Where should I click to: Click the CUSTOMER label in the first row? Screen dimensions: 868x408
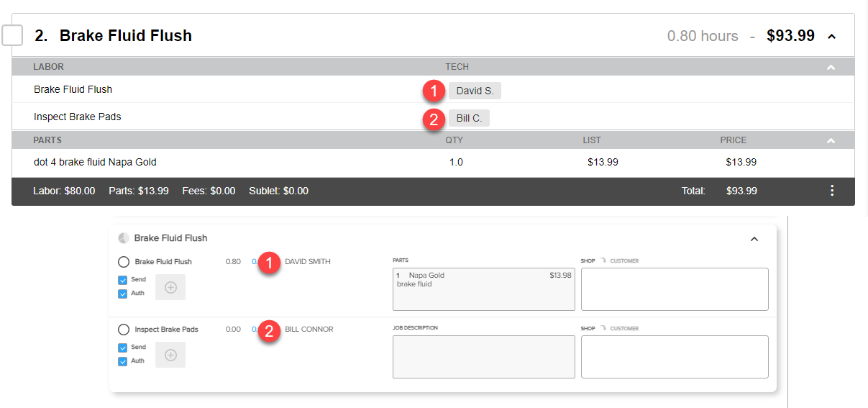pyautogui.click(x=624, y=260)
